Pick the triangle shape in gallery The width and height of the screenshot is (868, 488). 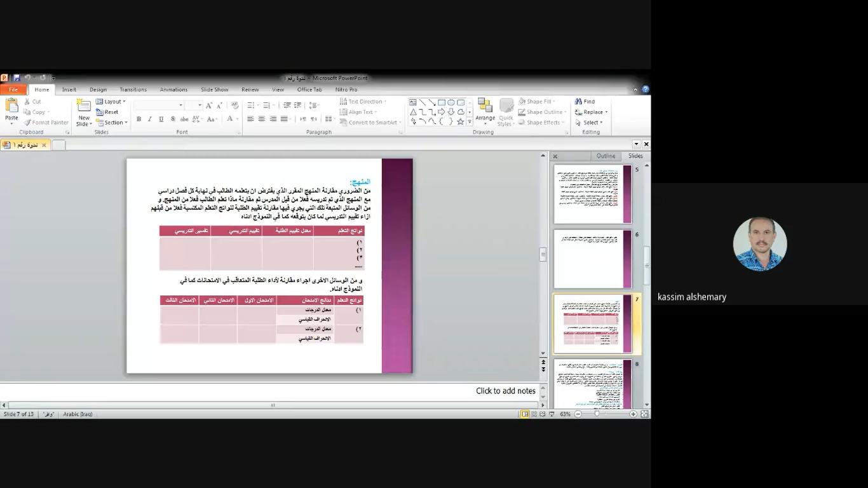point(413,112)
